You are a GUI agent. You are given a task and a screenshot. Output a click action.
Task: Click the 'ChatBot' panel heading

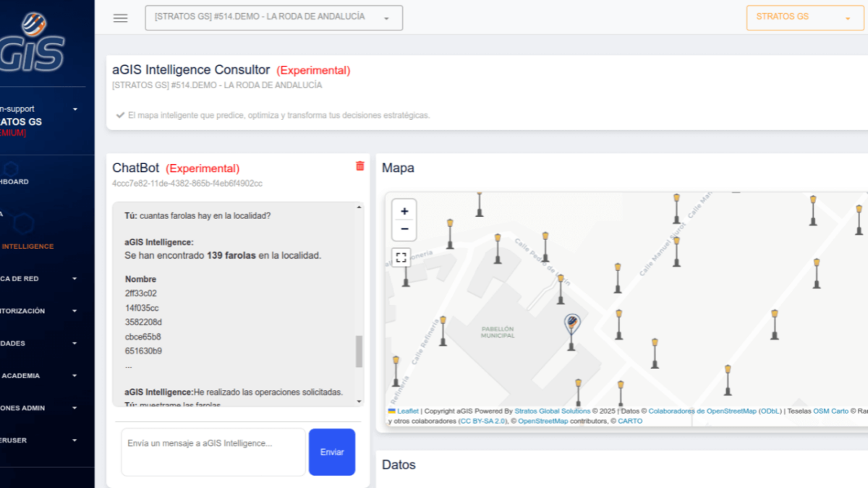(x=135, y=168)
